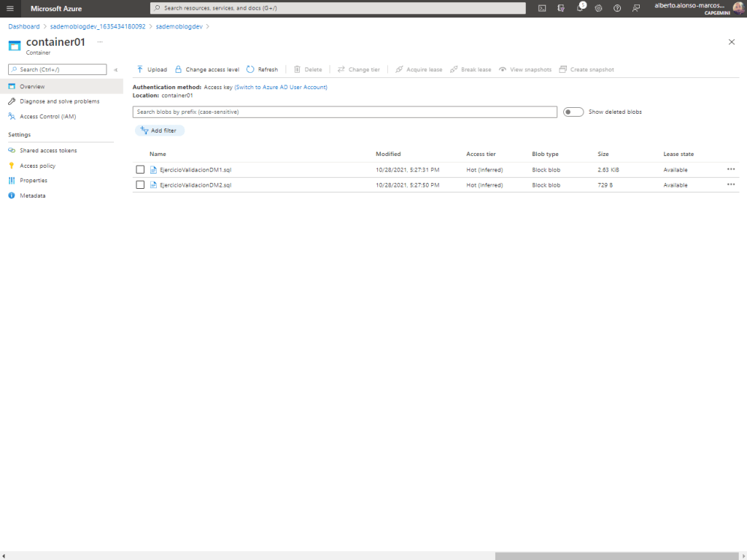Click the Search blobs by prefix field
Viewport: 747px width, 560px height.
pyautogui.click(x=344, y=112)
